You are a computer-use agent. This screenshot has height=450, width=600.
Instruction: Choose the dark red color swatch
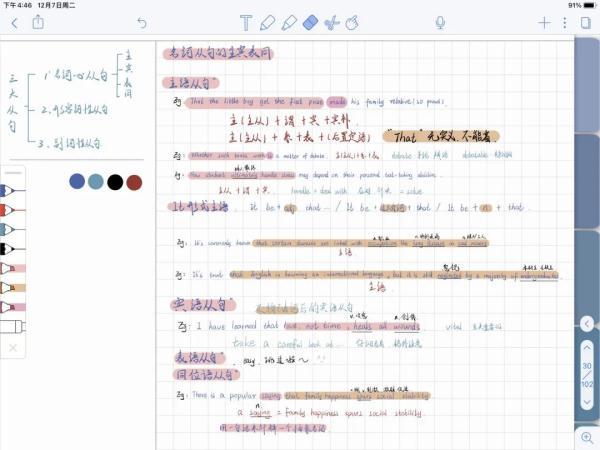click(134, 183)
